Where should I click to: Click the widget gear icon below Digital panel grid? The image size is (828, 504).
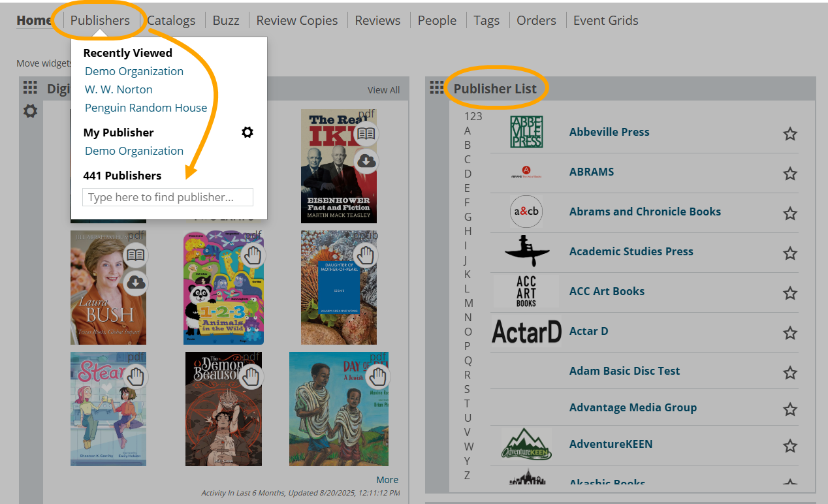pyautogui.click(x=30, y=111)
